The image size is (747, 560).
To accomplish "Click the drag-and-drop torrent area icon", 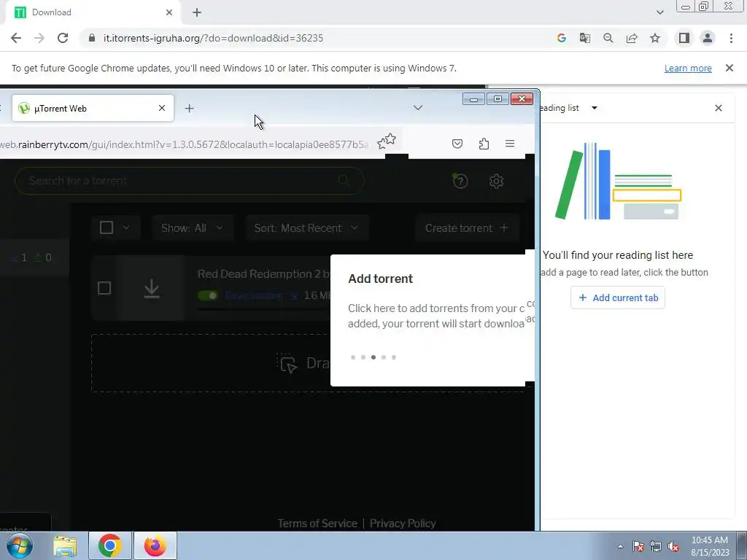I will [287, 363].
